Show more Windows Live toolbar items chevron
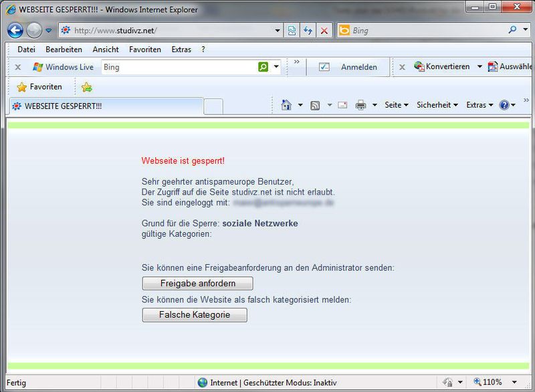This screenshot has width=535, height=392. 297,62
